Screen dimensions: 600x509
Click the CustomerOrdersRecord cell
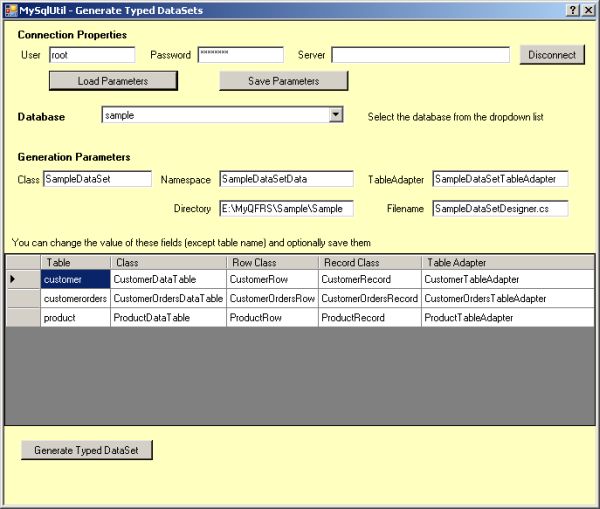[x=370, y=299]
